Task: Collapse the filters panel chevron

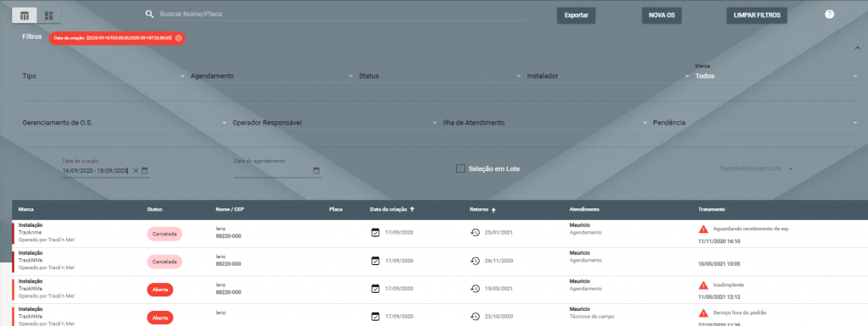Action: pos(858,48)
